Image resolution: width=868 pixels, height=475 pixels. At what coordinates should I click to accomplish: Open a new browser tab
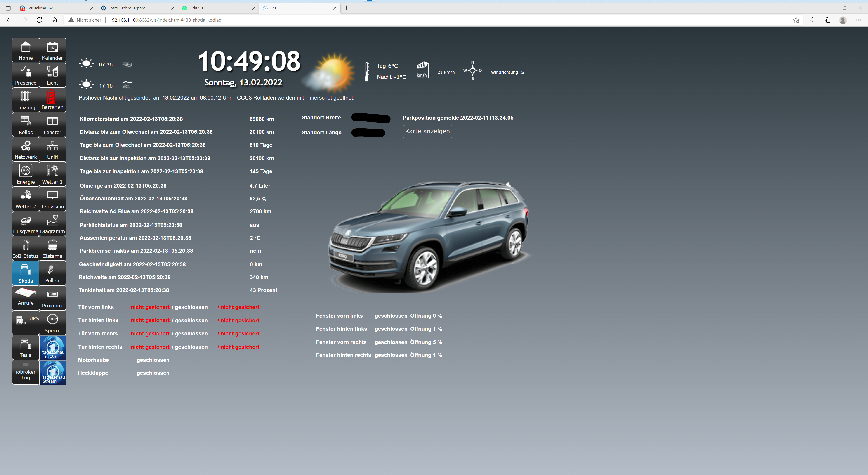346,8
